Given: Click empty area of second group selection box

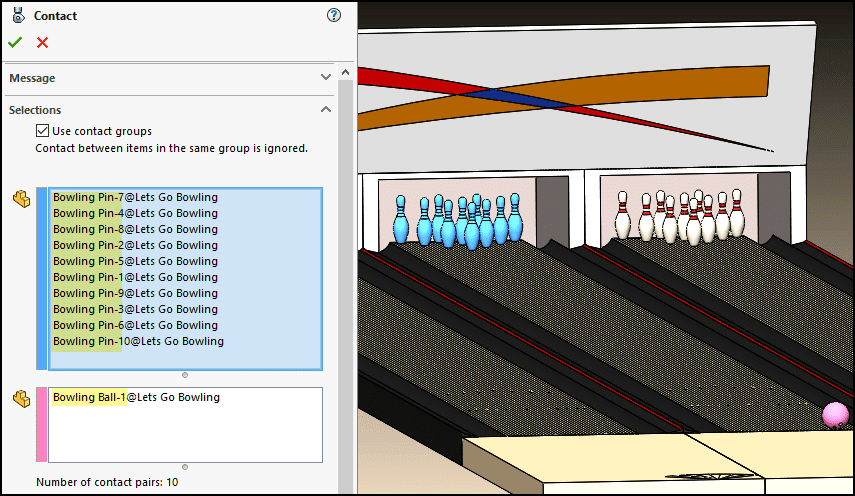Looking at the screenshot, I should click(x=185, y=435).
